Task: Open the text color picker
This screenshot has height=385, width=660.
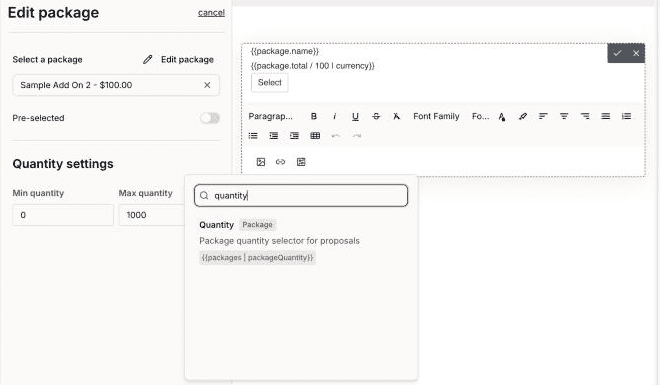Action: click(502, 117)
